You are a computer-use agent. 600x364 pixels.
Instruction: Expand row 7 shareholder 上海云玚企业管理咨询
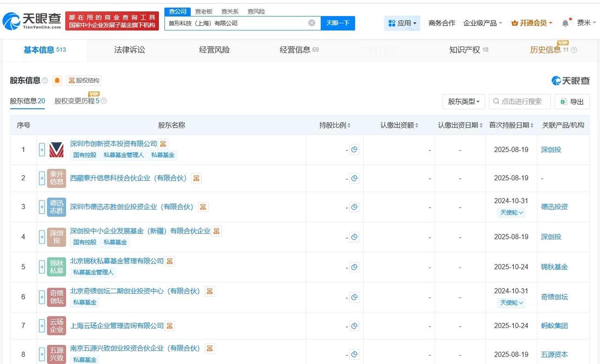[x=42, y=326]
